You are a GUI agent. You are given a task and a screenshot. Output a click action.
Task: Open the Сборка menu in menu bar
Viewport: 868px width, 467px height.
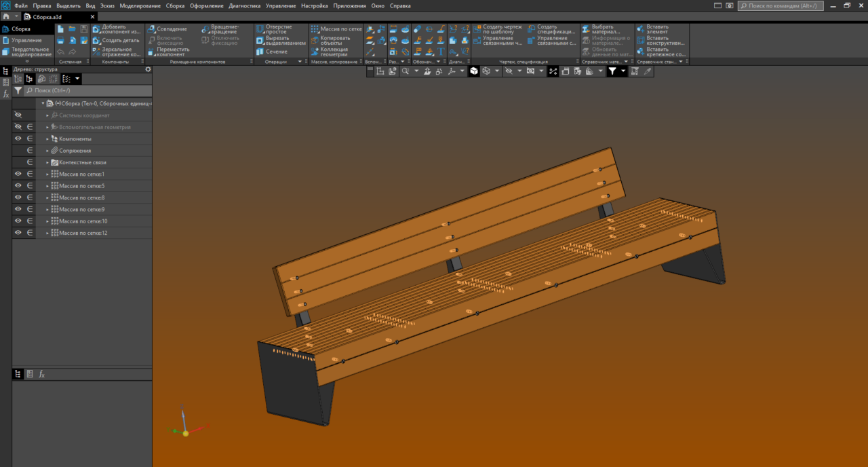tap(175, 5)
